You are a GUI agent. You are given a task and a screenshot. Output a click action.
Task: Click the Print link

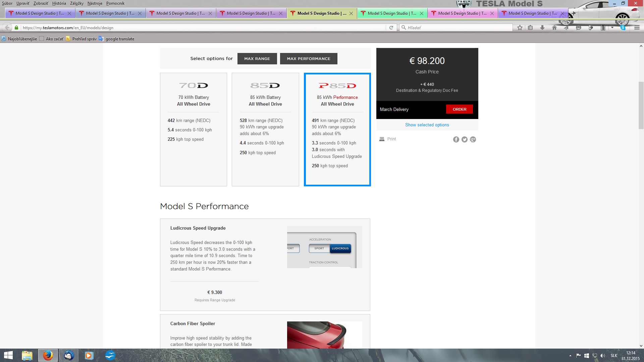pos(391,139)
